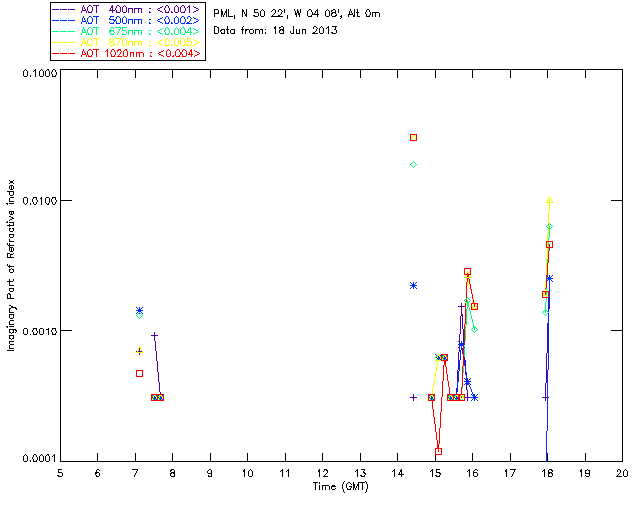Click the AOT 400nm legend entry

(x=127, y=9)
